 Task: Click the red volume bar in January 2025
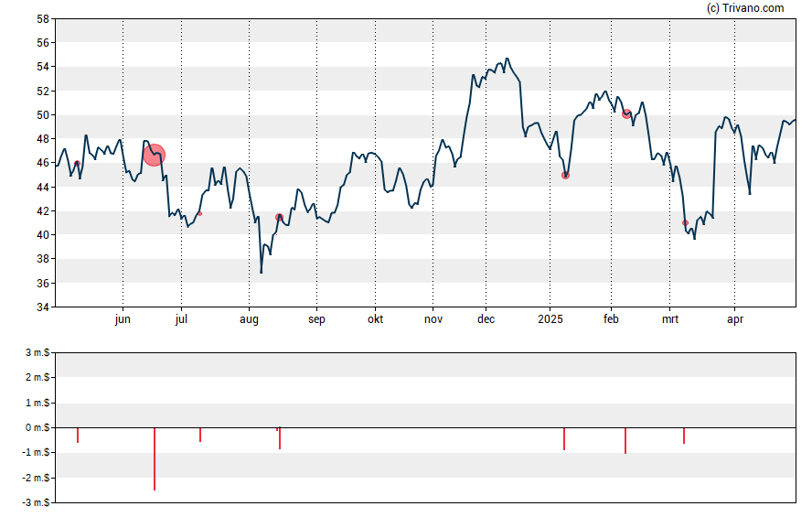(564, 439)
